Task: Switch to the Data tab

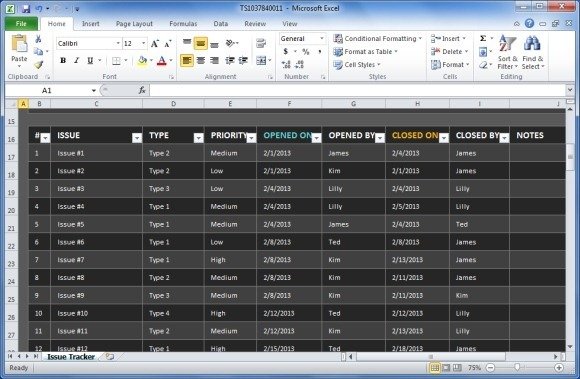Action: (220, 24)
